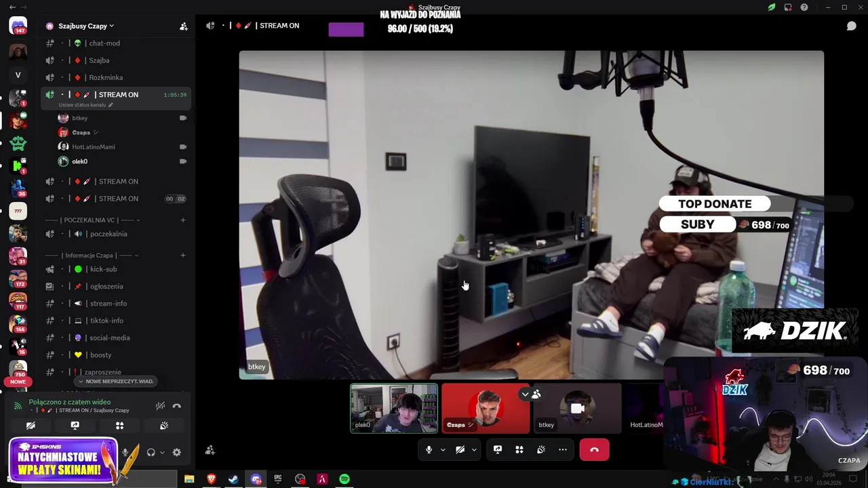Screen dimensions: 868x488
Task: Toggle noise suppression in voice panel
Action: tap(160, 406)
